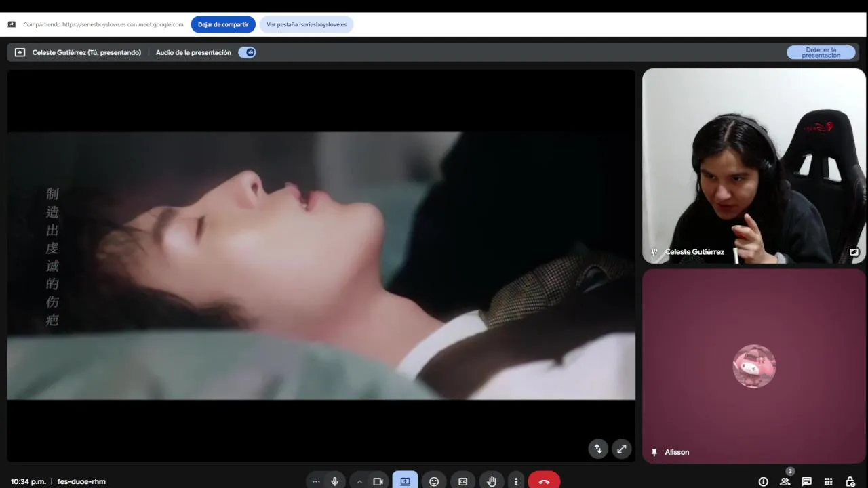The height and width of the screenshot is (488, 868).
Task: Click 'Detener la presentación' button
Action: point(821,52)
